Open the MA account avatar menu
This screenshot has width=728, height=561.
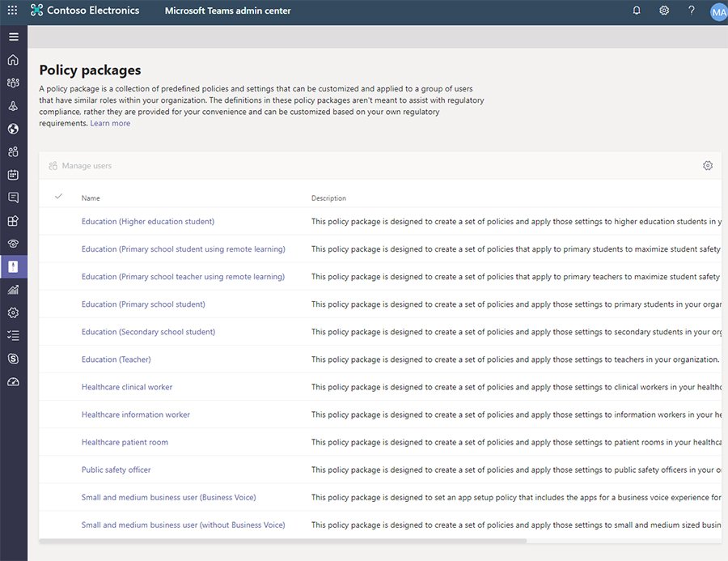pyautogui.click(x=717, y=11)
